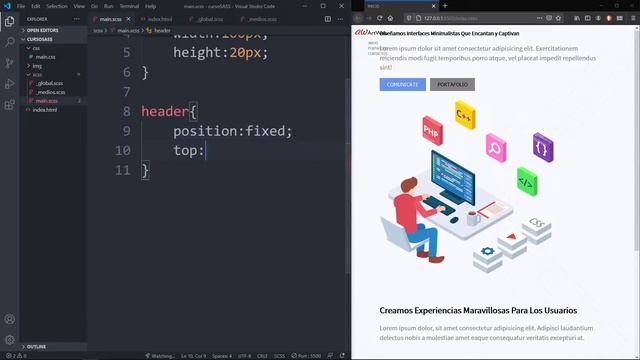Open the Edit menu

tap(36, 6)
